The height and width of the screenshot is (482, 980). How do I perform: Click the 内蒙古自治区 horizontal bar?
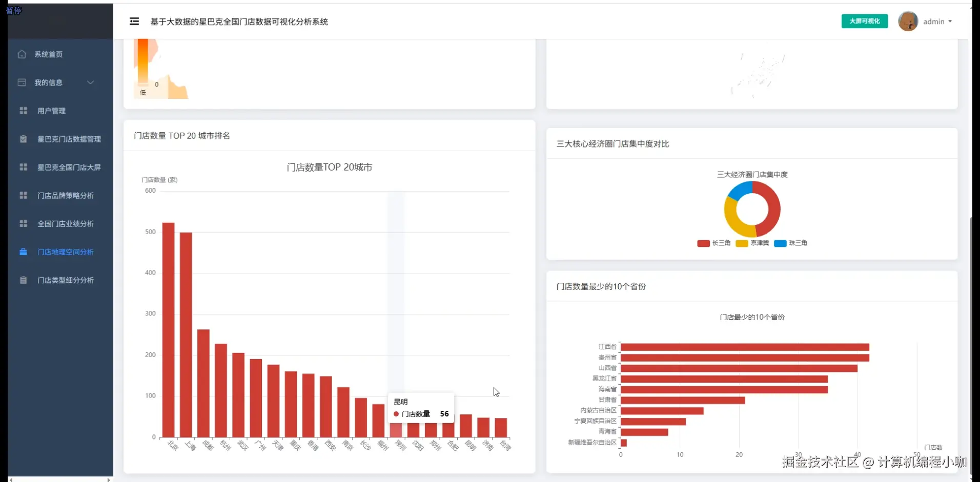pyautogui.click(x=662, y=411)
